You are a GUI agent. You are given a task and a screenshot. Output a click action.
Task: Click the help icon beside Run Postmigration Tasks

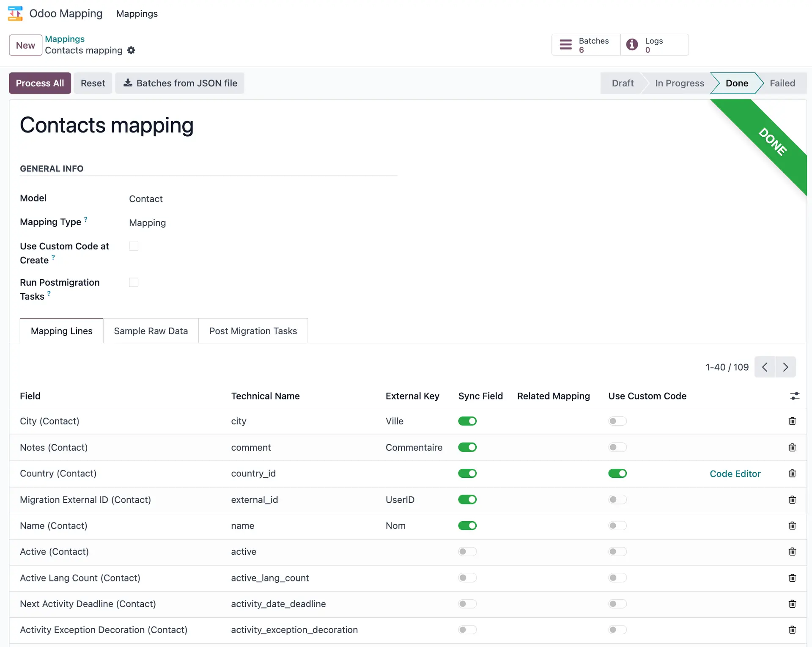click(49, 293)
